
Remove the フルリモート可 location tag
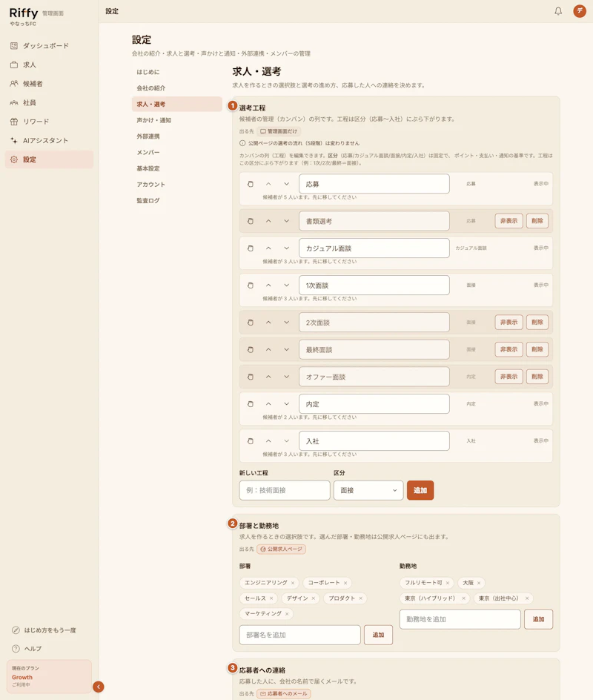448,583
